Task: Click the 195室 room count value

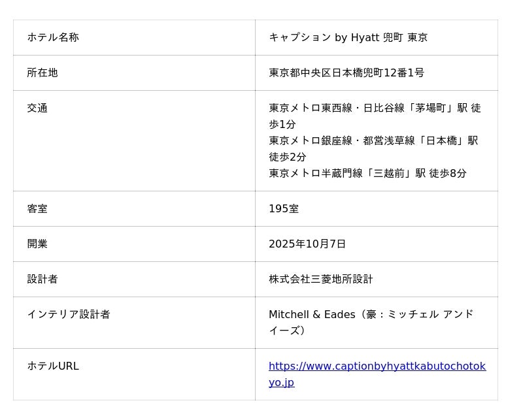Action: [284, 209]
